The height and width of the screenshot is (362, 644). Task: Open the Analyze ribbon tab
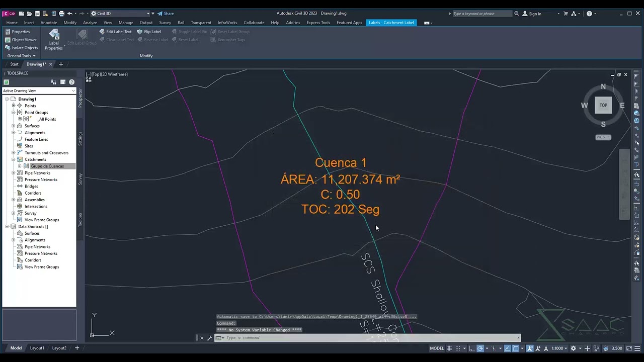tap(90, 23)
